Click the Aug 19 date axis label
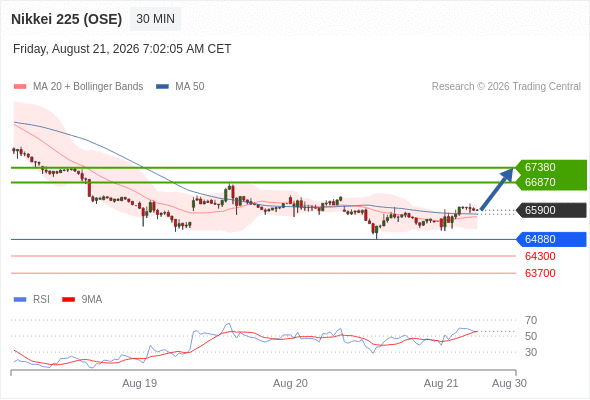The image size is (590, 400). tap(140, 383)
